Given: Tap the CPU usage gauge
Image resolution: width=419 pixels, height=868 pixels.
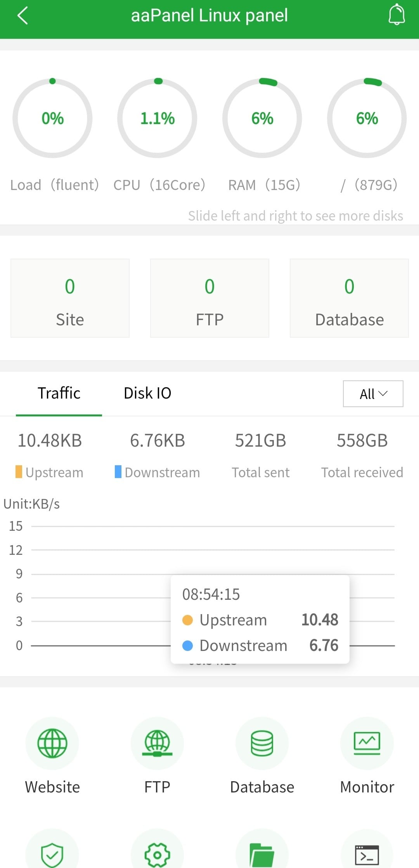Looking at the screenshot, I should click(x=157, y=118).
